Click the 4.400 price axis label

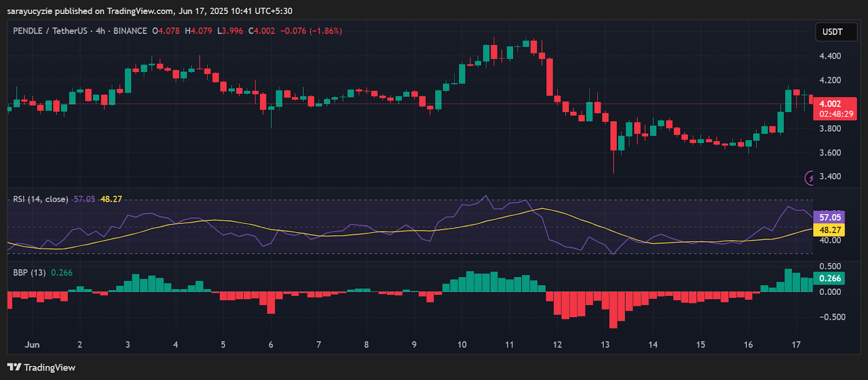[x=830, y=56]
